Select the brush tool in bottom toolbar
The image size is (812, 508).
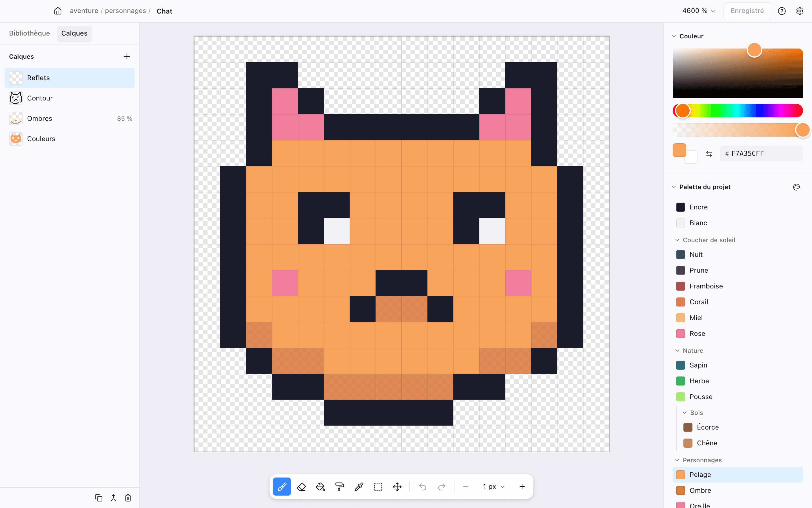[x=282, y=487]
